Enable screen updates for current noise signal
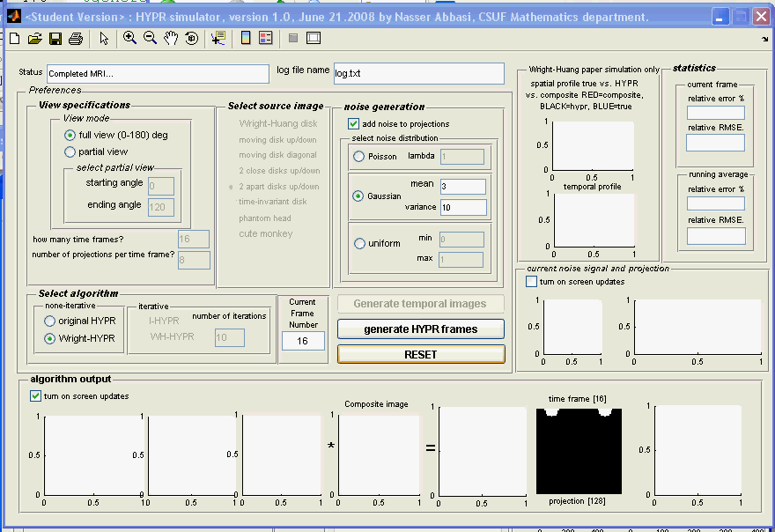This screenshot has height=532, width=775. (531, 282)
